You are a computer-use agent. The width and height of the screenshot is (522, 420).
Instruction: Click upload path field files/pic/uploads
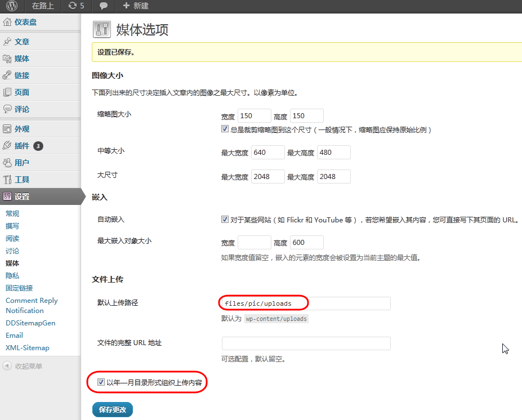306,303
